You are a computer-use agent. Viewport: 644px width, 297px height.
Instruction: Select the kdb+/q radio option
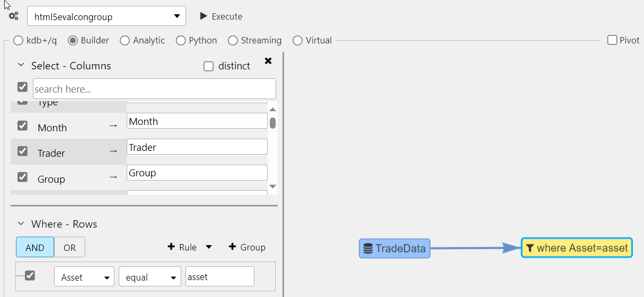pyautogui.click(x=18, y=40)
